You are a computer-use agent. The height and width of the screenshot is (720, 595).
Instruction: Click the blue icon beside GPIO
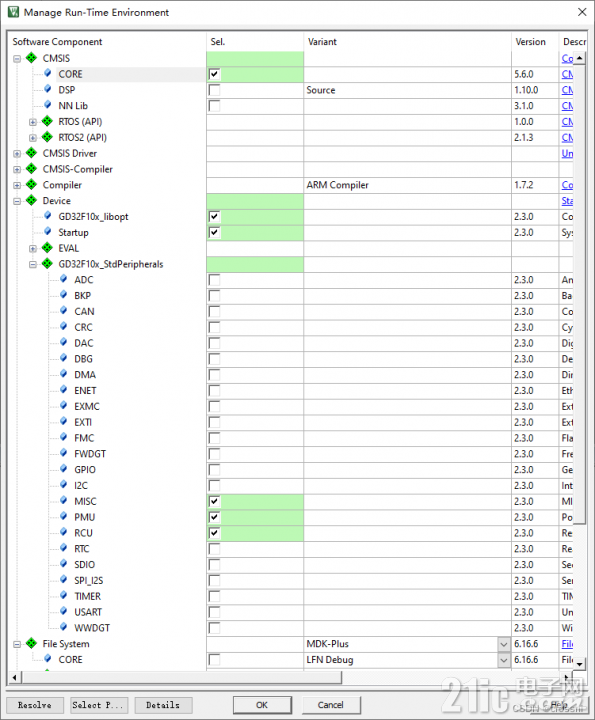[64, 469]
